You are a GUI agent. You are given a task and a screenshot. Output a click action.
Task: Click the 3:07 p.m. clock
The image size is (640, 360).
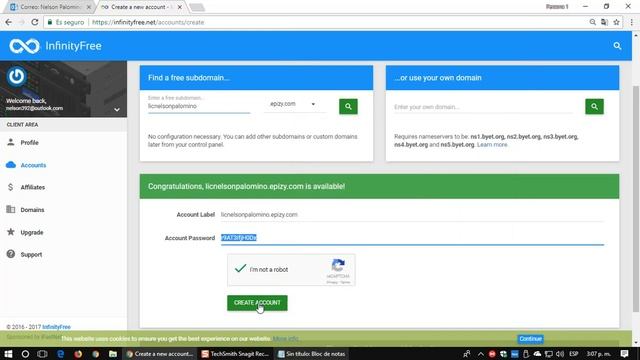(x=598, y=354)
